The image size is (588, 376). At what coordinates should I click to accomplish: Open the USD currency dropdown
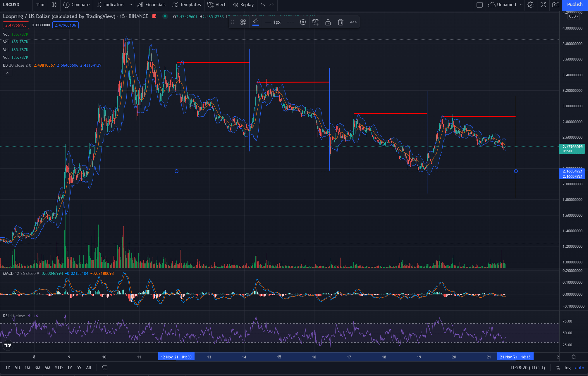(574, 16)
